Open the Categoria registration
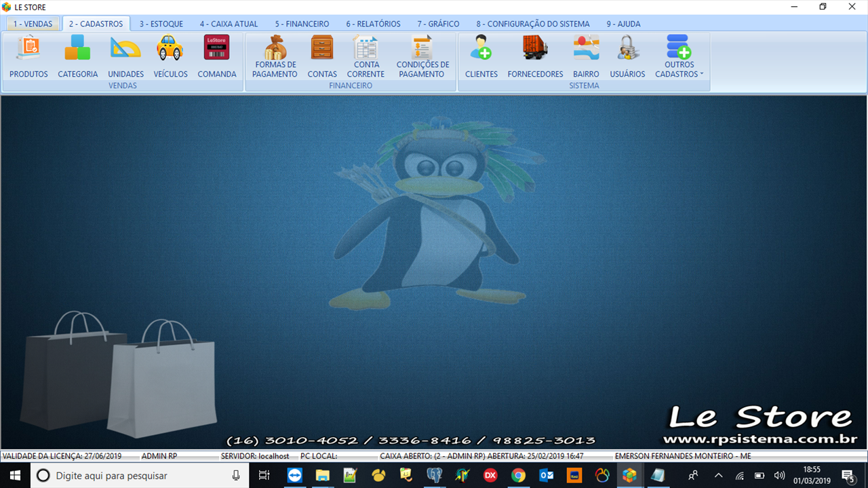The width and height of the screenshot is (868, 488). [77, 57]
